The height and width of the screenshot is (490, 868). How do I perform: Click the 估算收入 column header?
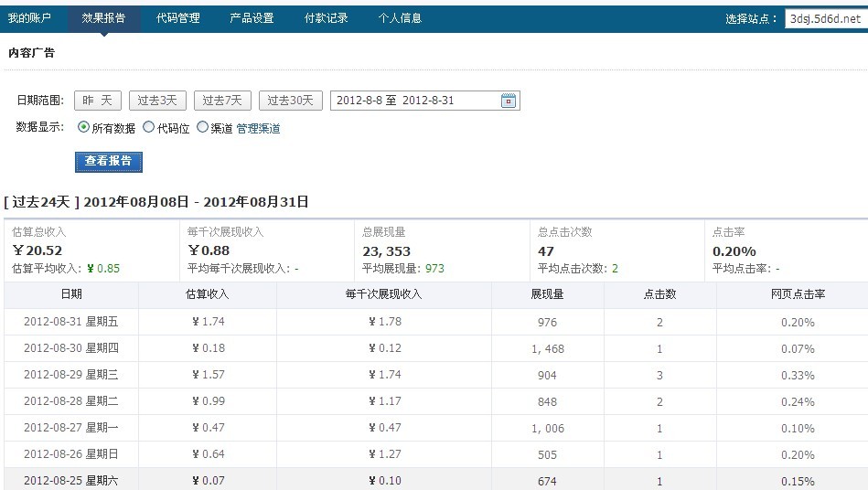pos(207,294)
